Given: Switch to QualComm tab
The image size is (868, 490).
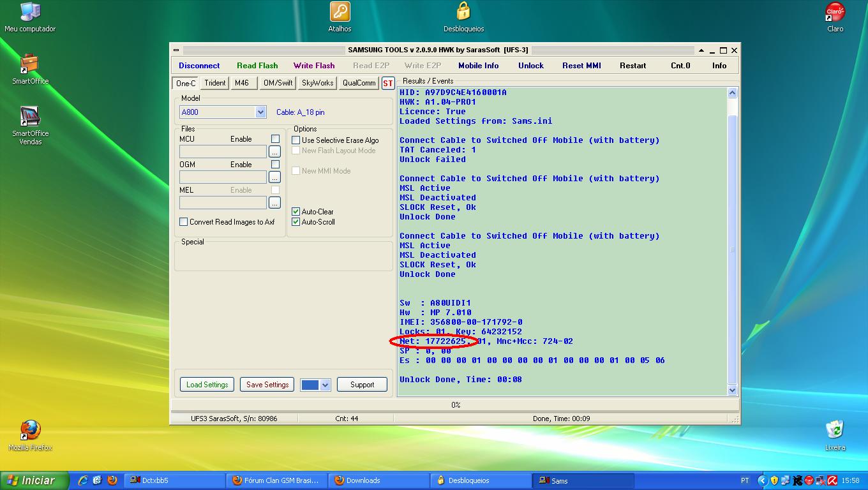Looking at the screenshot, I should (359, 83).
